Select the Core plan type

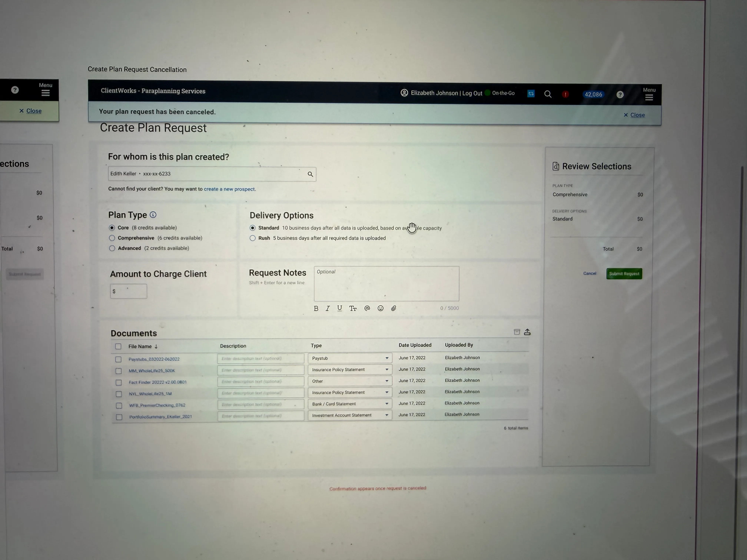pos(112,228)
